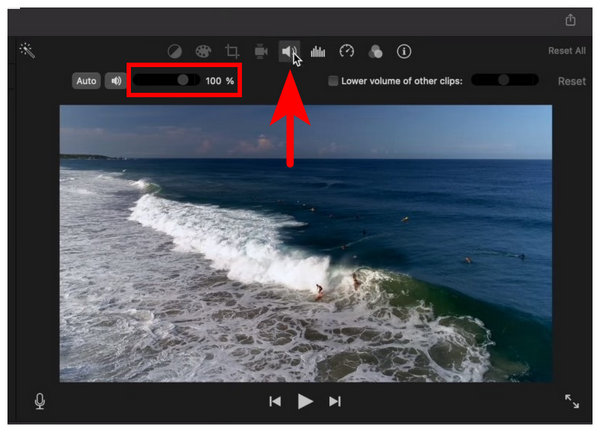Click Reset All
600x432 pixels.
[x=567, y=51]
